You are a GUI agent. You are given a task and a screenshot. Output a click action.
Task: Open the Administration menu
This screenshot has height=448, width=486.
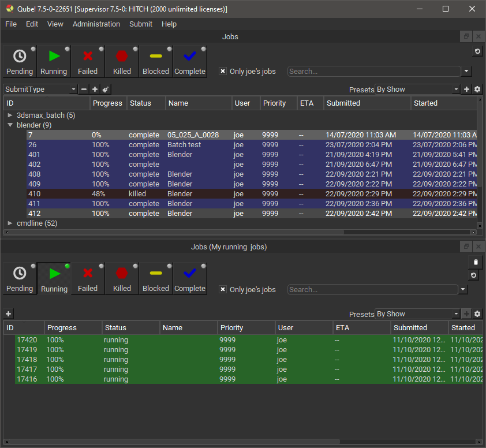[x=96, y=24]
